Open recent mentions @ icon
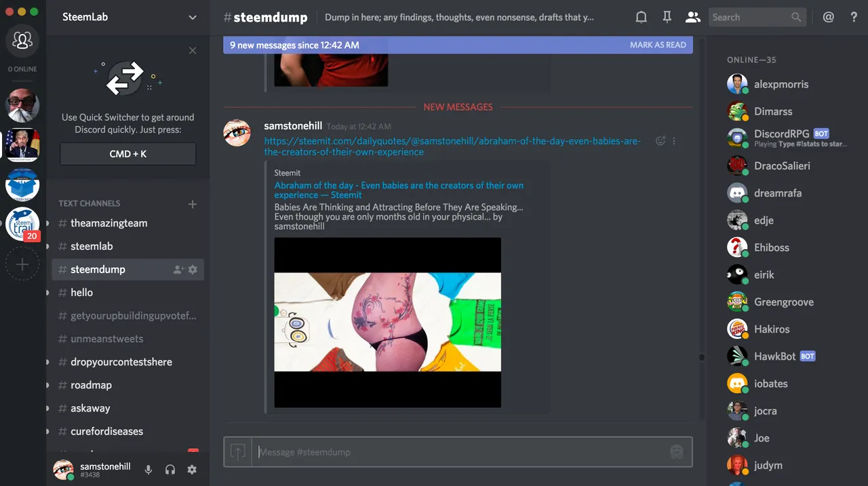Image resolution: width=868 pixels, height=486 pixels. pos(828,17)
